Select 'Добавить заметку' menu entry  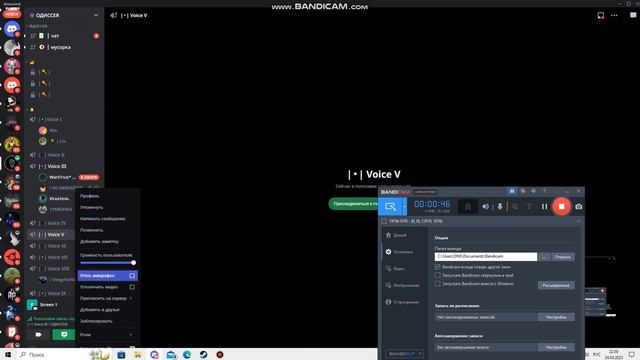(x=107, y=242)
